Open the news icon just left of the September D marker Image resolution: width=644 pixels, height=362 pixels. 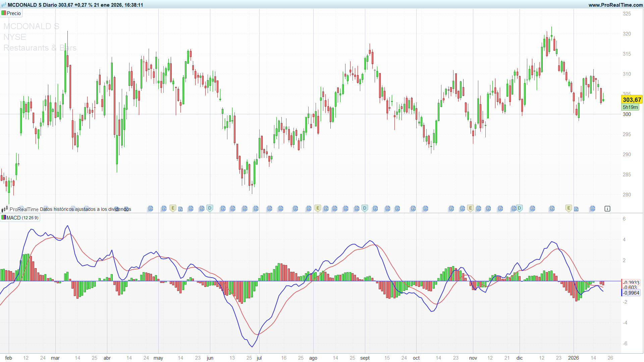click(x=357, y=208)
